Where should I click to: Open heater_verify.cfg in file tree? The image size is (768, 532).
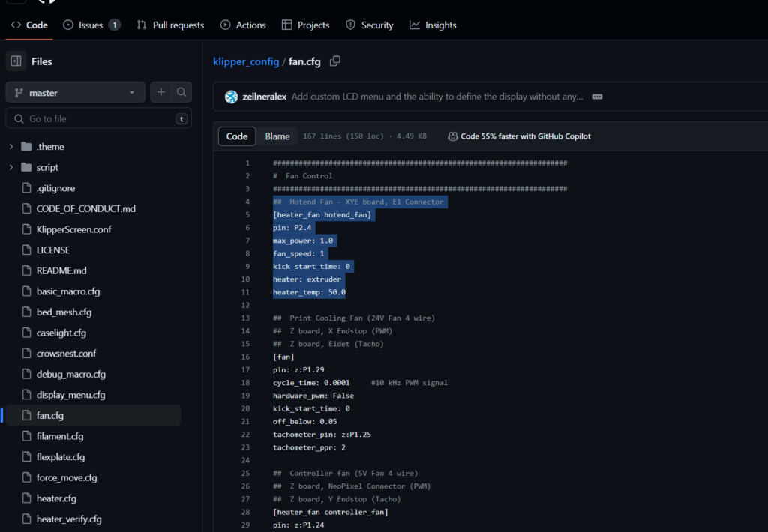(x=69, y=519)
